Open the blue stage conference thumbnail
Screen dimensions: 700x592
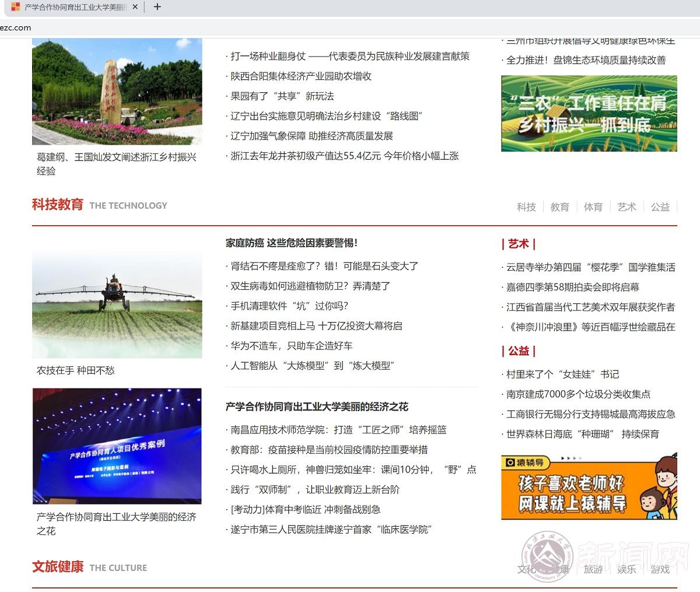click(117, 446)
